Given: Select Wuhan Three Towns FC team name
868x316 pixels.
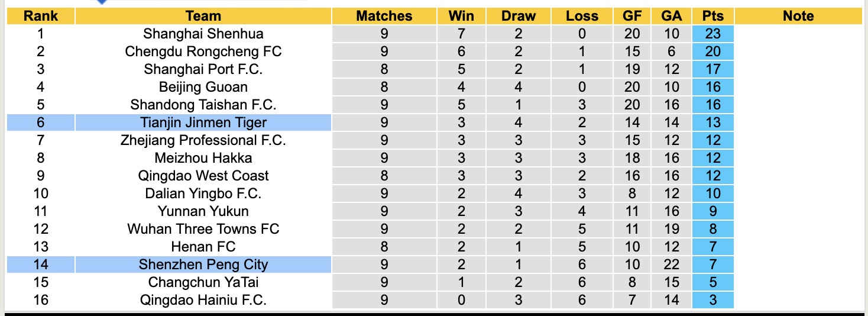Looking at the screenshot, I should (x=203, y=229).
